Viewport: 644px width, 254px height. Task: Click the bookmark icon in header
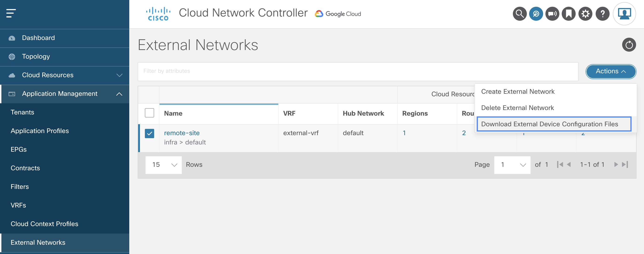pyautogui.click(x=568, y=14)
